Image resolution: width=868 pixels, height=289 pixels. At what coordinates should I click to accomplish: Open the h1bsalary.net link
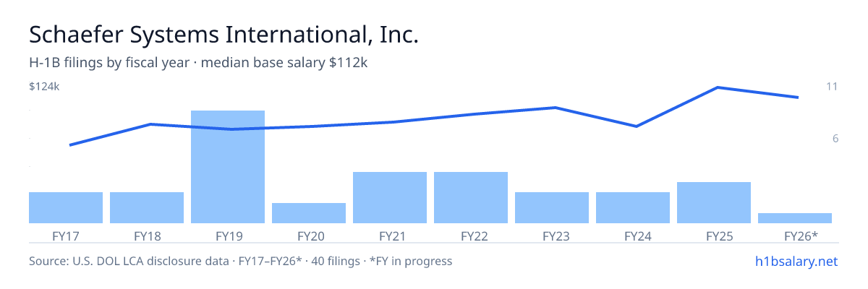click(796, 261)
